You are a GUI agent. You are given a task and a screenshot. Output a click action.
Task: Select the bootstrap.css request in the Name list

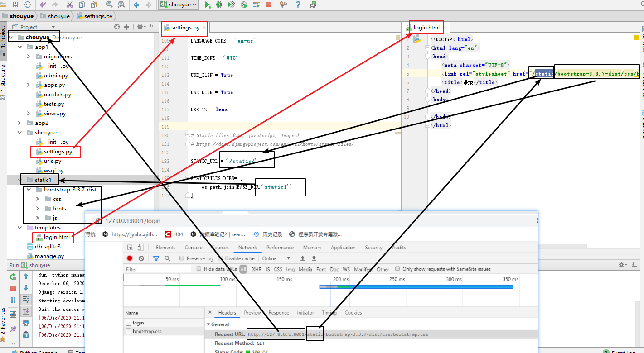[164, 331]
